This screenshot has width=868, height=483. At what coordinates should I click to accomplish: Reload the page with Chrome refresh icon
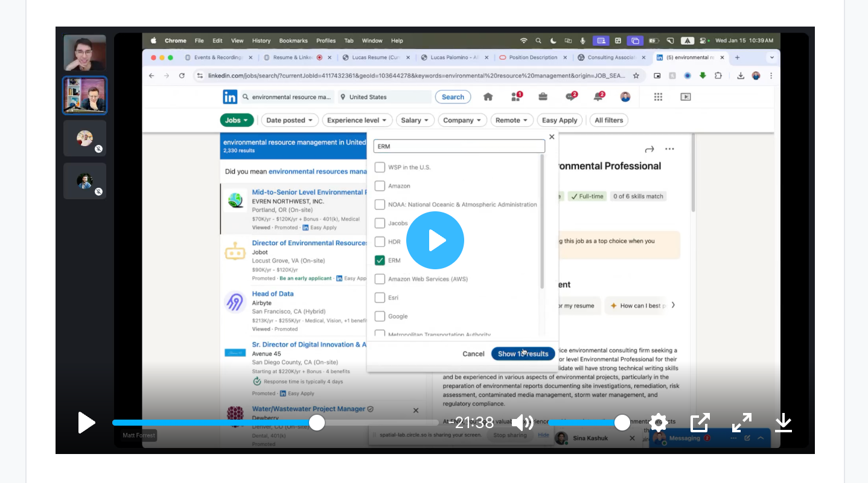click(x=182, y=75)
